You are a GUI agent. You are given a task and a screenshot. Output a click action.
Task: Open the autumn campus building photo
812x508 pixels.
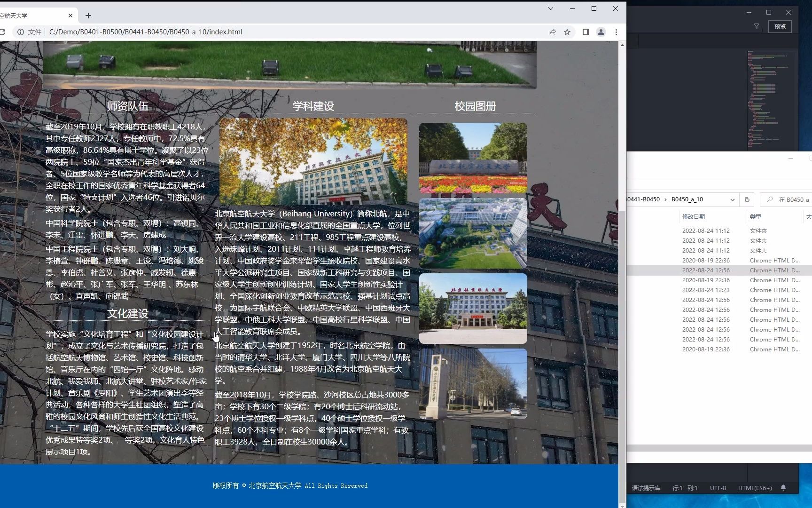pos(313,161)
